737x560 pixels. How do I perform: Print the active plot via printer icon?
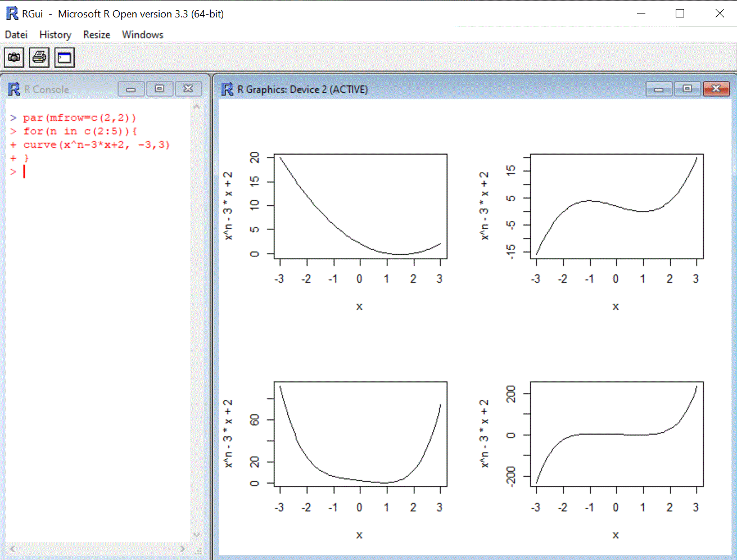[x=39, y=57]
